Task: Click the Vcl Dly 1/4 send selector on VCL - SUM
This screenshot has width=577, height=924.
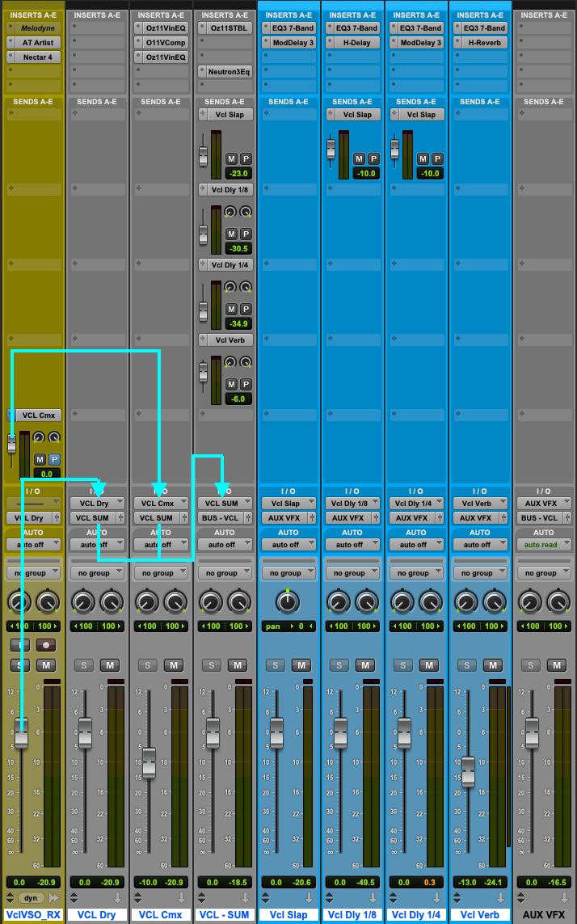Action: 230,265
